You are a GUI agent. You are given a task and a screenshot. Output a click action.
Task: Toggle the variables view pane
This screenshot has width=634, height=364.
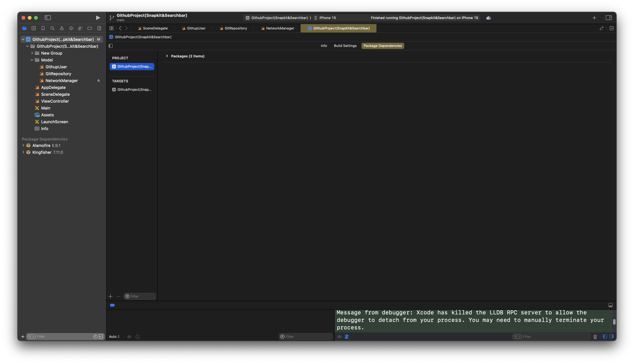[605, 337]
